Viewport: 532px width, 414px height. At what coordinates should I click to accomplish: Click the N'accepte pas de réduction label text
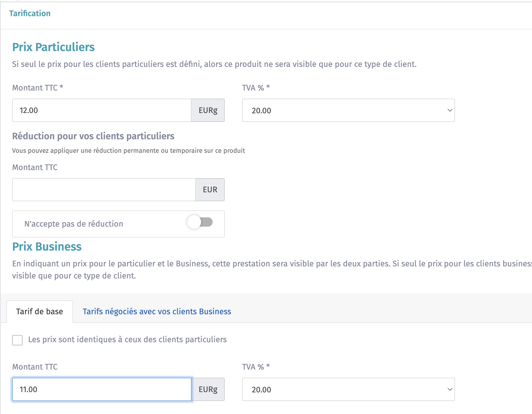74,224
